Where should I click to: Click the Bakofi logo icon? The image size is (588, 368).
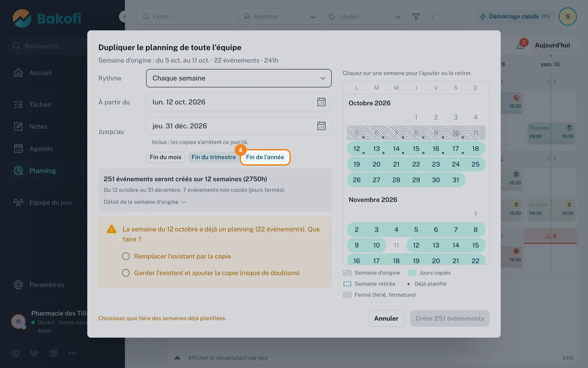pos(22,18)
